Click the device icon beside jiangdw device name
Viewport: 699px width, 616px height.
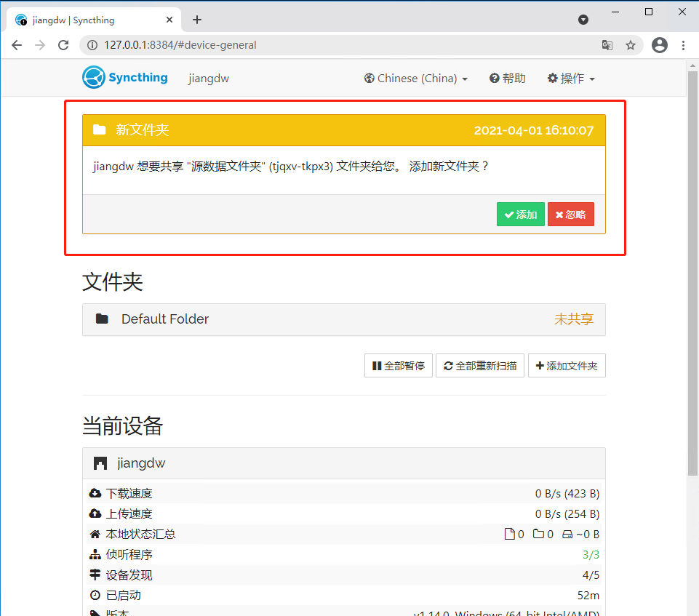(102, 463)
